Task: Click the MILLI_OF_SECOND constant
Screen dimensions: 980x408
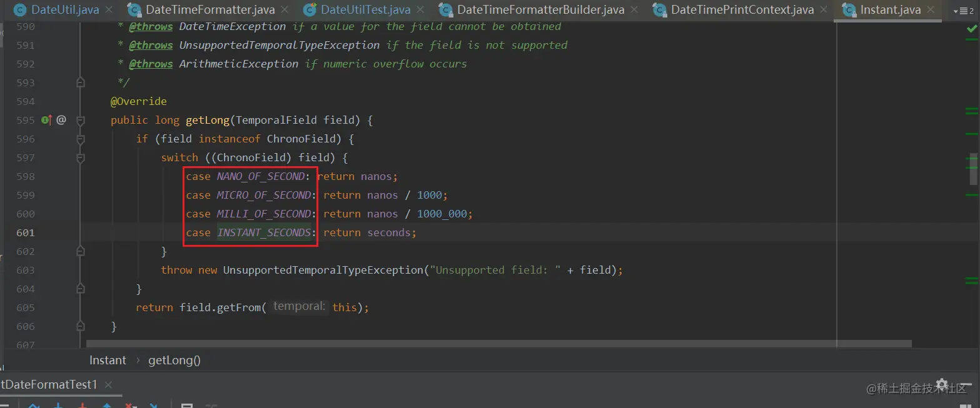Action: pos(263,214)
